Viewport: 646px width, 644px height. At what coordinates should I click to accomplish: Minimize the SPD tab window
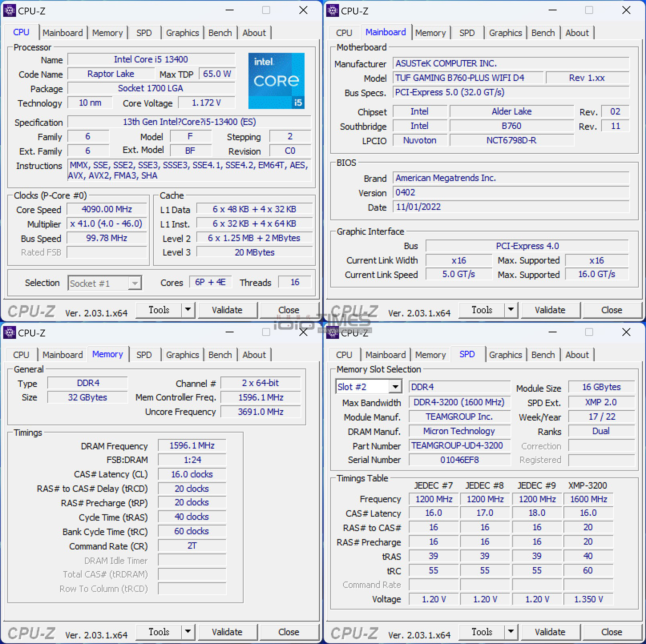(553, 332)
